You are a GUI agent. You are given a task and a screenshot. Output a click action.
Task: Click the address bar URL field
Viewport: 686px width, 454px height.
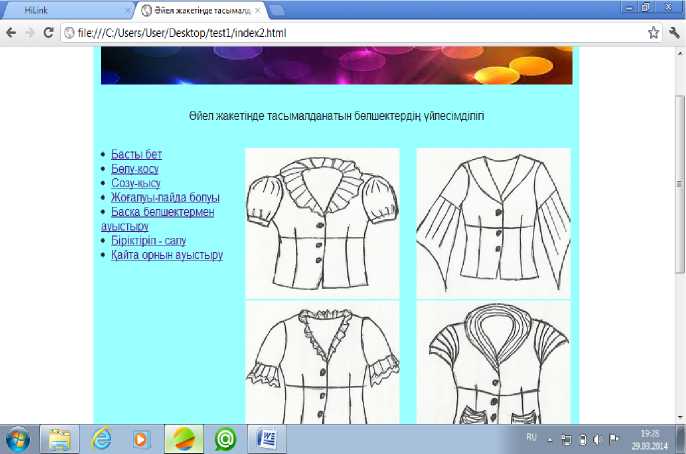[x=350, y=32]
